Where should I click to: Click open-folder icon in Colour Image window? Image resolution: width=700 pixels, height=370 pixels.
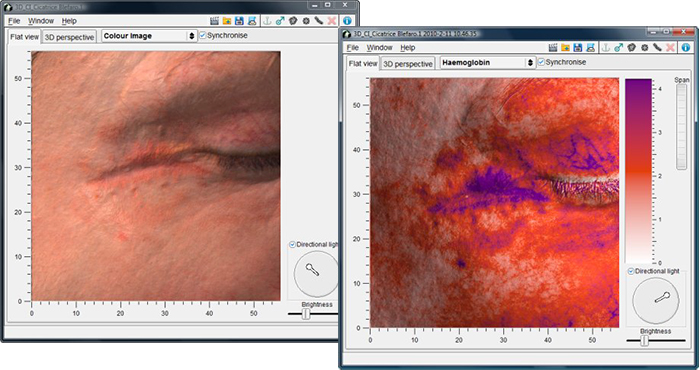pos(227,21)
